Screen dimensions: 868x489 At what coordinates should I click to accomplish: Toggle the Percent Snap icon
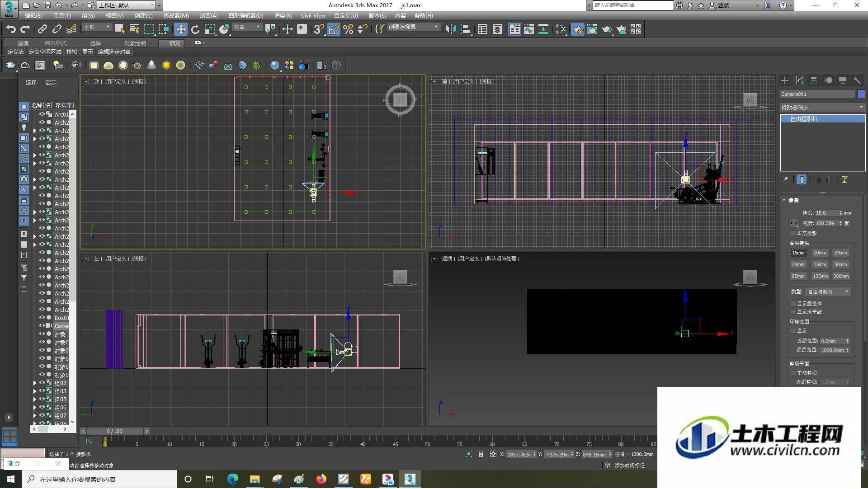[x=348, y=29]
